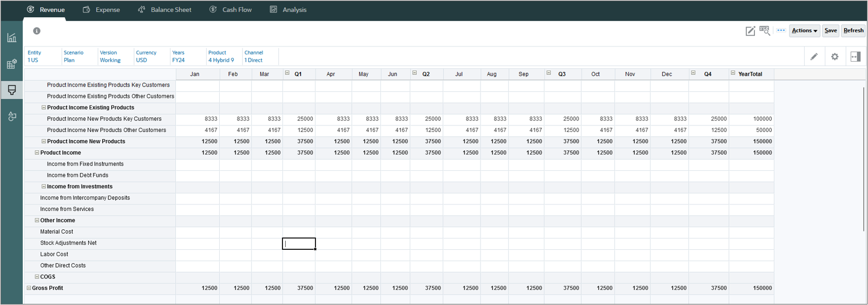868x305 pixels.
Task: Collapse the Q3 column group
Action: (x=549, y=73)
